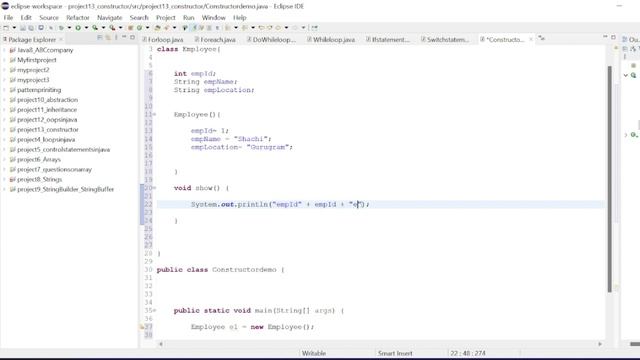Expand the Myfirstproject node
This screenshot has height=360, width=640.
(x=5, y=60)
